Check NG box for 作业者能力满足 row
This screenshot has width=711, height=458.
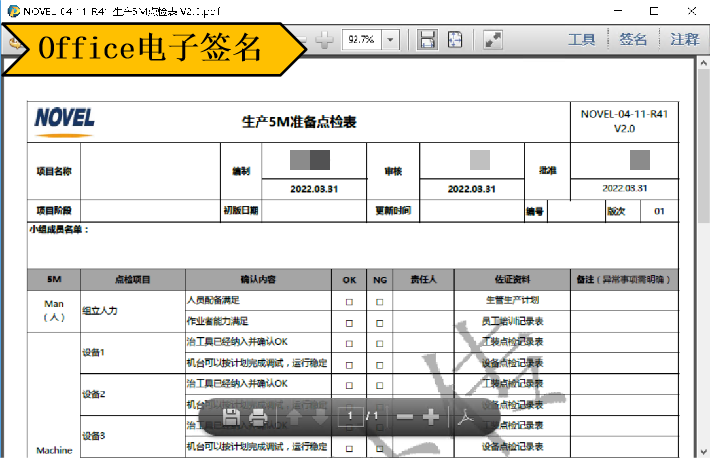(380, 322)
